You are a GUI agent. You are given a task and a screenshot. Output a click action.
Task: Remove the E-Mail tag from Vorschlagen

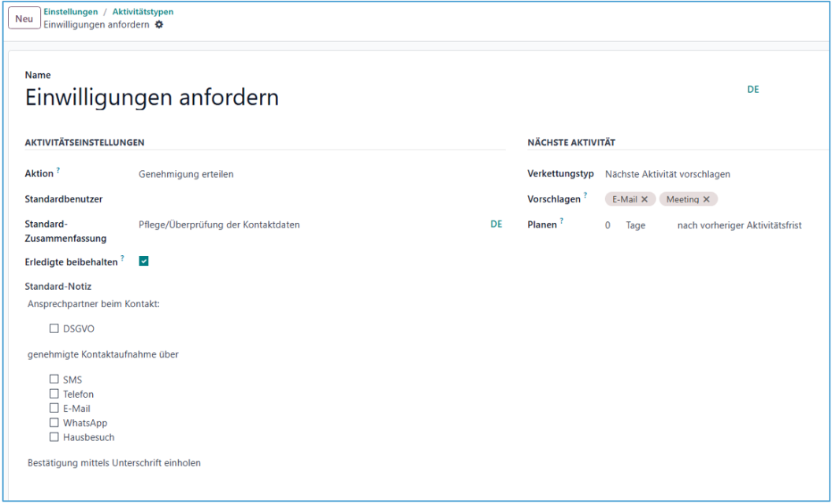(x=644, y=199)
